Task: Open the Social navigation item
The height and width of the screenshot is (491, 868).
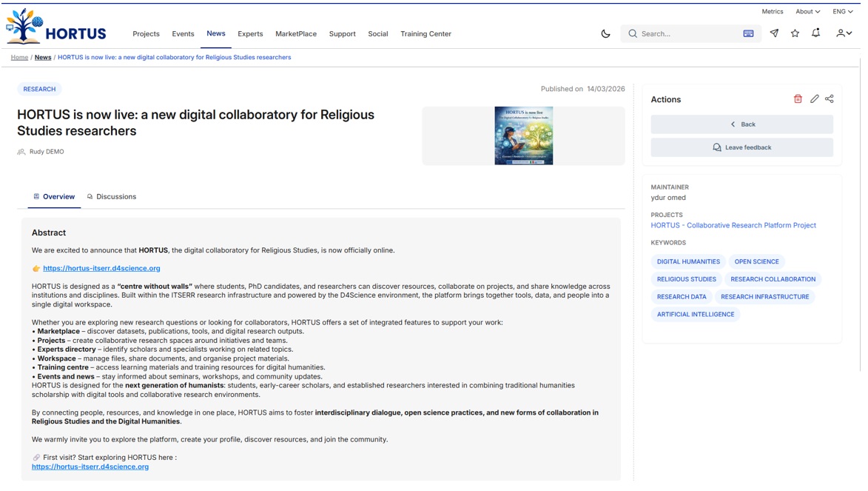Action: (x=378, y=34)
